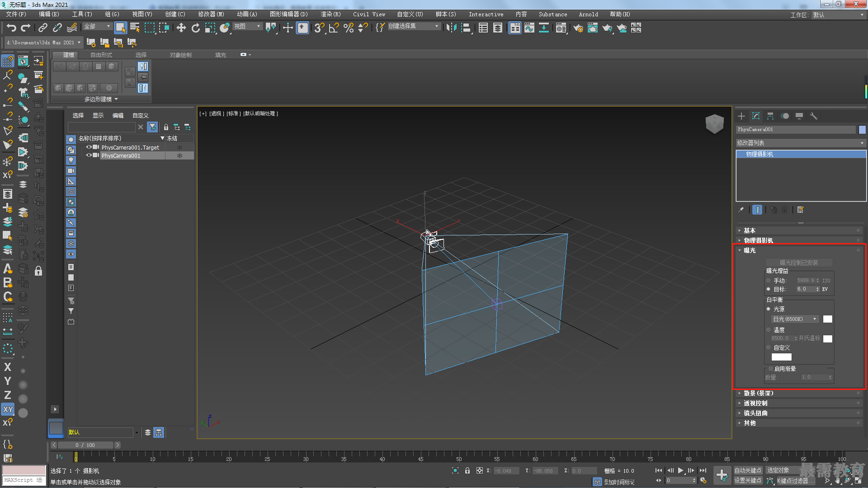This screenshot has height=488, width=868.
Task: Select the Temperature (温度) white balance radio
Action: pos(769,330)
